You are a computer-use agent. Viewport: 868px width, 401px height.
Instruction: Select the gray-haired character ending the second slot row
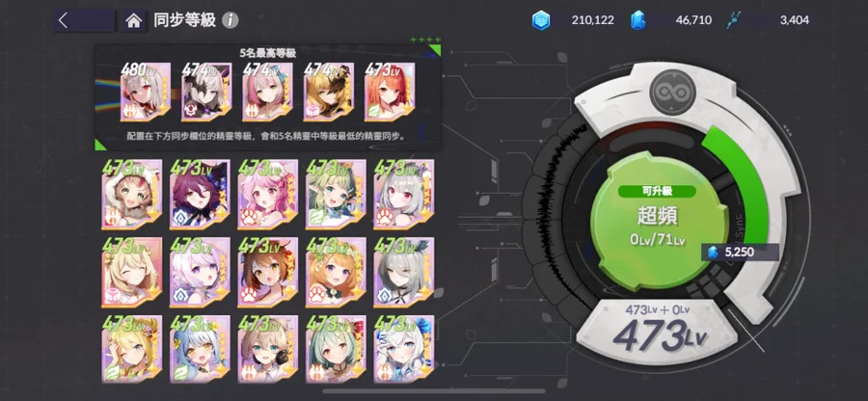point(404,272)
